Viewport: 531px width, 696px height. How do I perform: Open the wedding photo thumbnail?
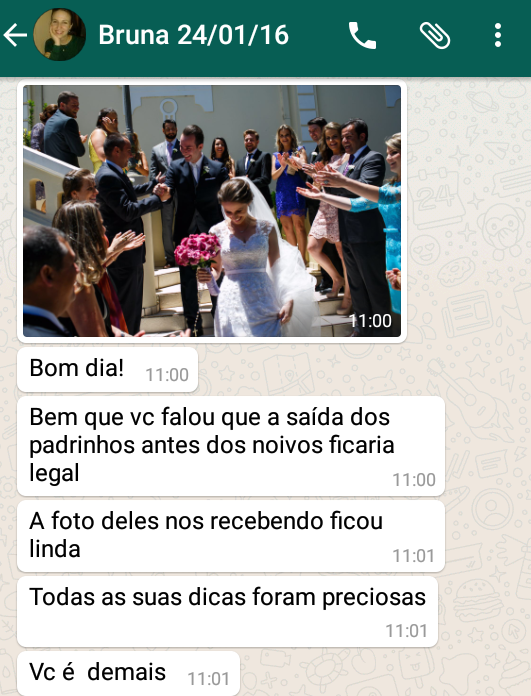coord(212,211)
